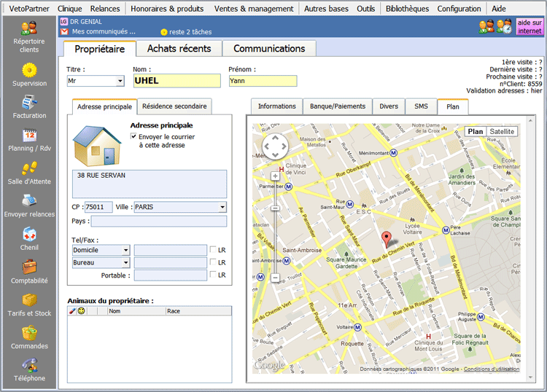Viewport: 547px width, 392px height.
Task: Toggle 'Envoyer le courrier à cette adresse' checkbox
Action: [133, 136]
